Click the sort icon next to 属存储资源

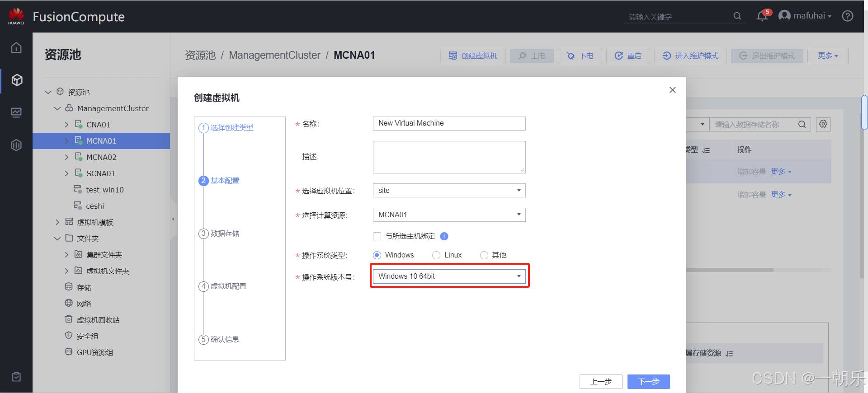click(x=729, y=354)
